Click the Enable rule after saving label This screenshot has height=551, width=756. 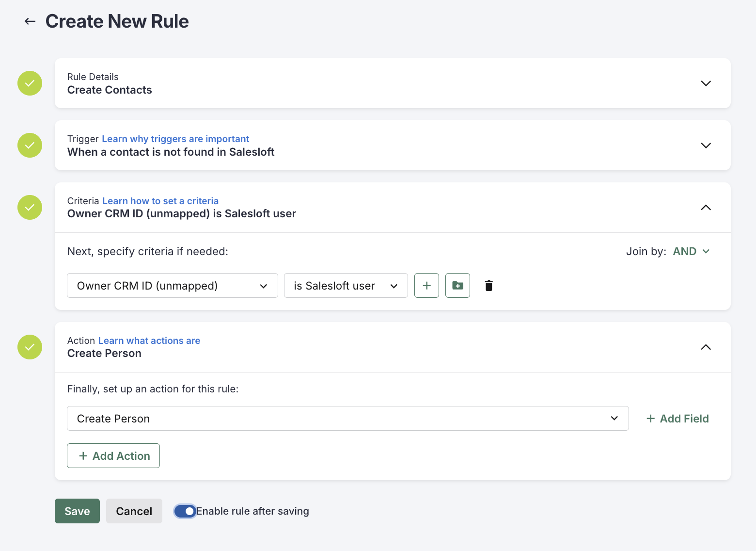pos(252,511)
